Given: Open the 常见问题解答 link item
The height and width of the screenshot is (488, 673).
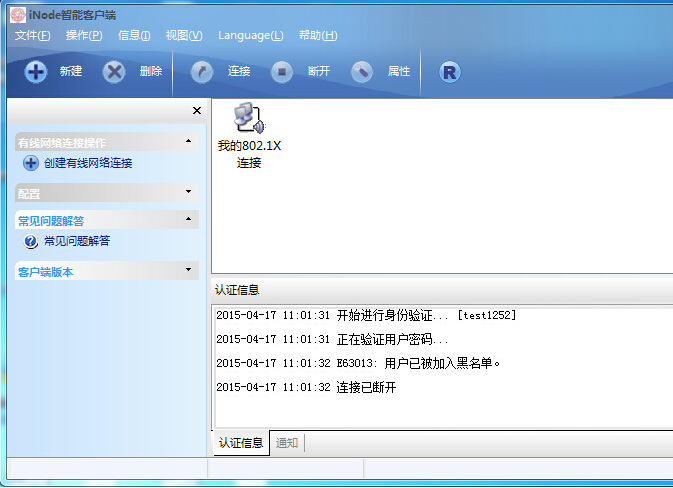Looking at the screenshot, I should [x=77, y=241].
